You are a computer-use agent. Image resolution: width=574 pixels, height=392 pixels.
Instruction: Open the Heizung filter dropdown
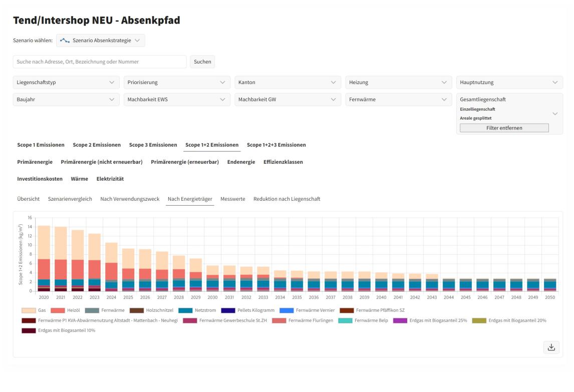[398, 82]
